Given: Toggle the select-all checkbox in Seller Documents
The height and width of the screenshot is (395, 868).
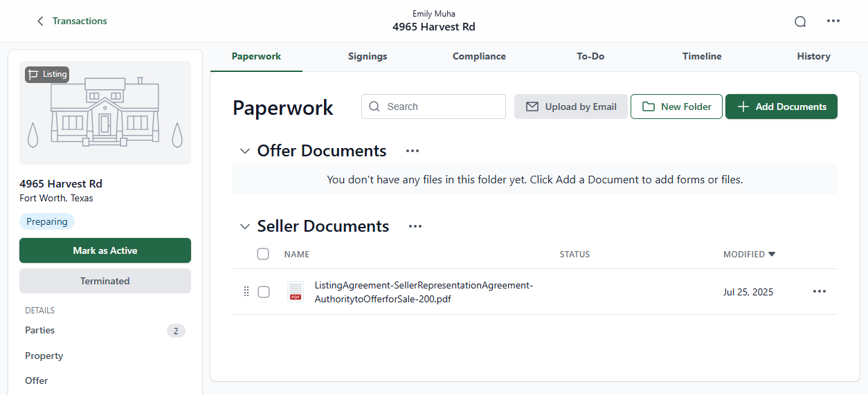Looking at the screenshot, I should click(263, 254).
